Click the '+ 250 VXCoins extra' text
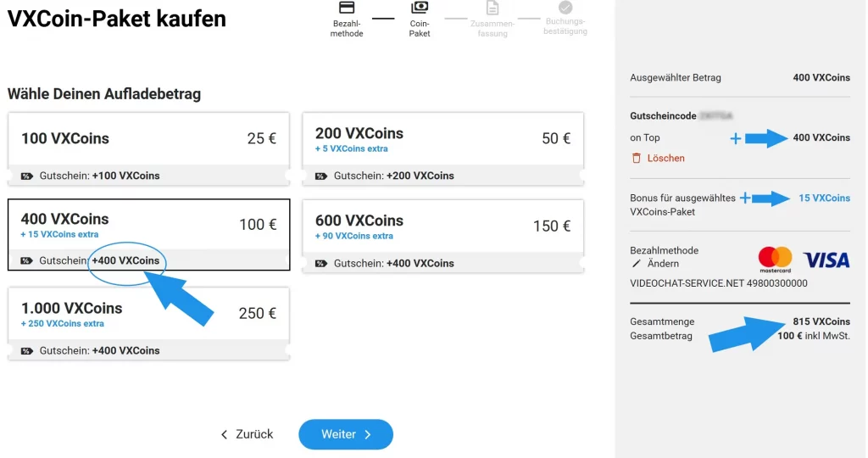Viewport: 868px width, 458px height. pos(62,324)
